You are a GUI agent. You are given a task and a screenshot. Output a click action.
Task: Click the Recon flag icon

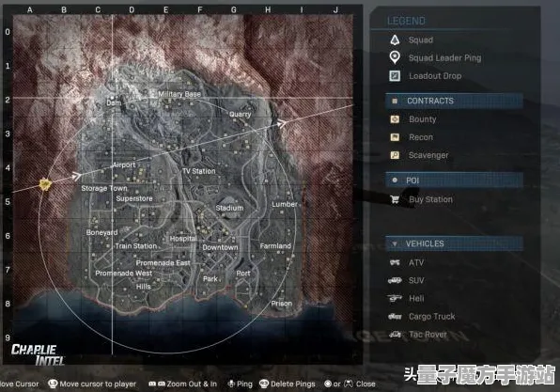pos(395,137)
